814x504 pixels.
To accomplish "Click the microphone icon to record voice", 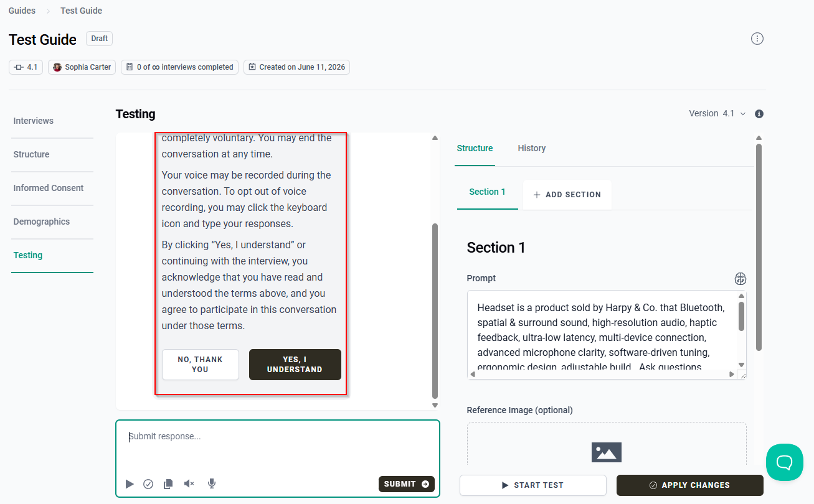I will click(212, 484).
